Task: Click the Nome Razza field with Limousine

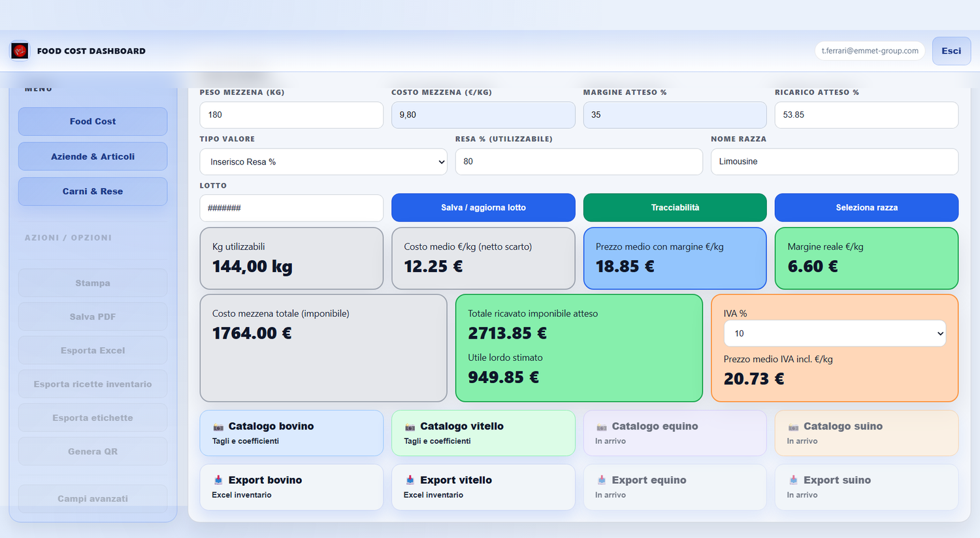Action: pos(834,161)
